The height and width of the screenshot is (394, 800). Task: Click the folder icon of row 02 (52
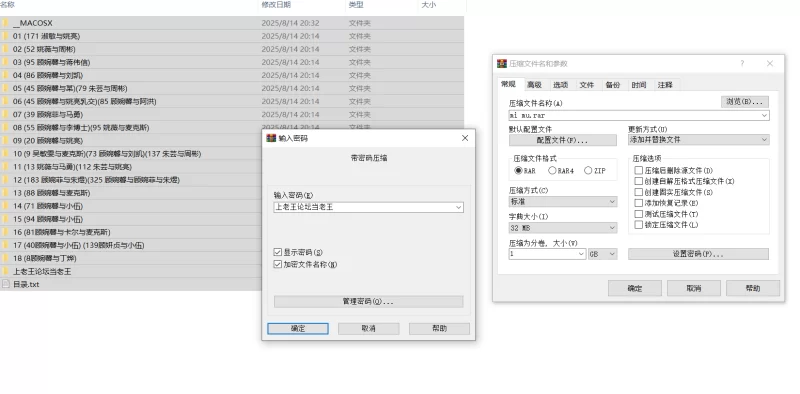click(x=5, y=49)
